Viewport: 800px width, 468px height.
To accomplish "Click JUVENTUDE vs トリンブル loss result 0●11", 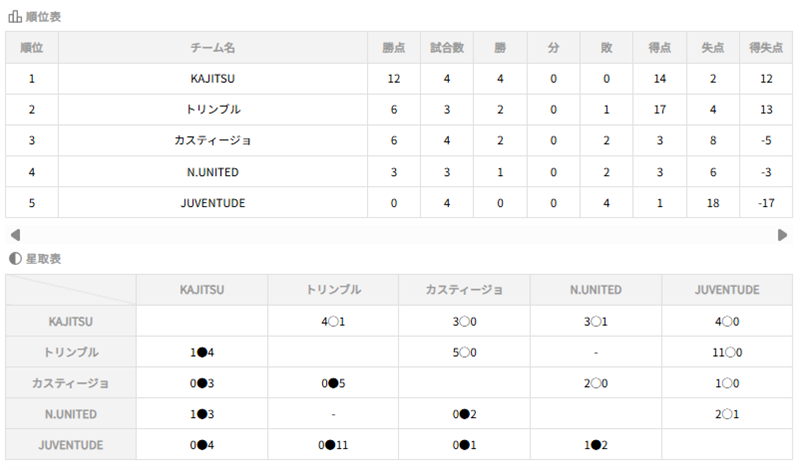I will point(333,443).
